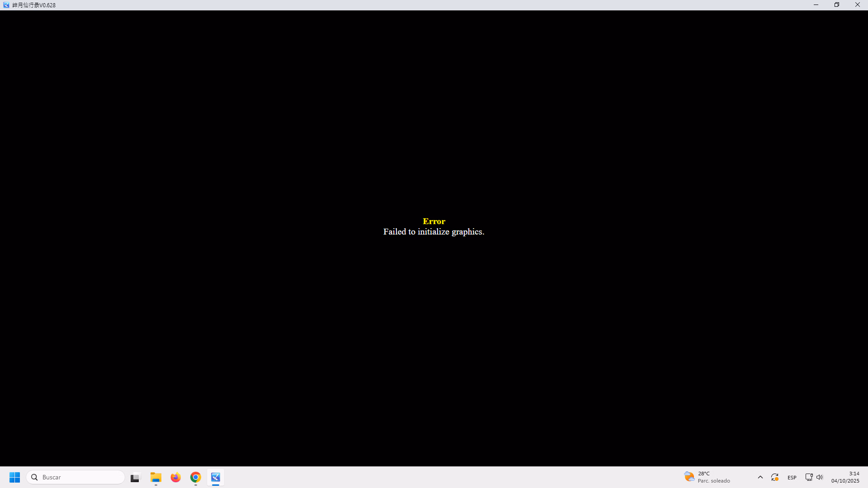Open the ESP language selector
The image size is (868, 488).
pos(792,477)
